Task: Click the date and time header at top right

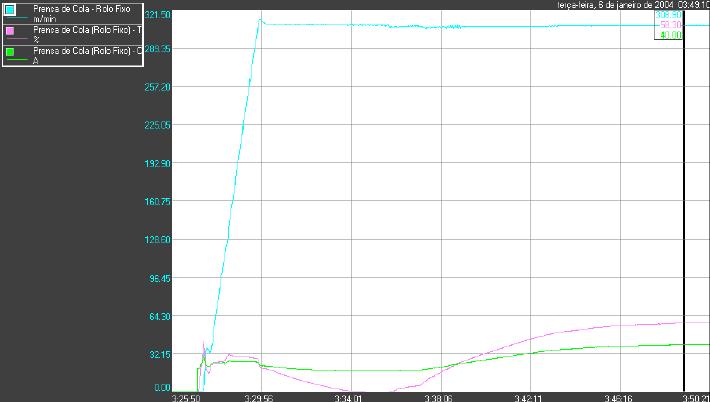Action: click(x=633, y=4)
